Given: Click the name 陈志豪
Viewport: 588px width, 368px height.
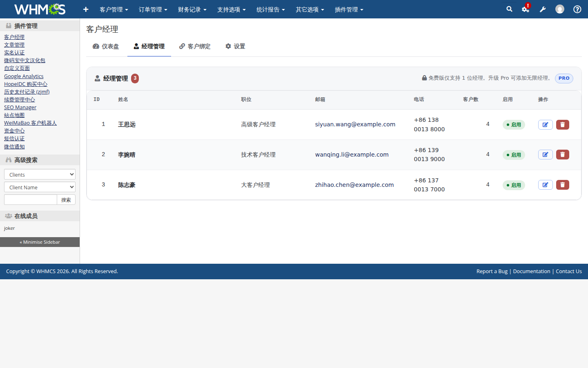Looking at the screenshot, I should click(x=127, y=185).
